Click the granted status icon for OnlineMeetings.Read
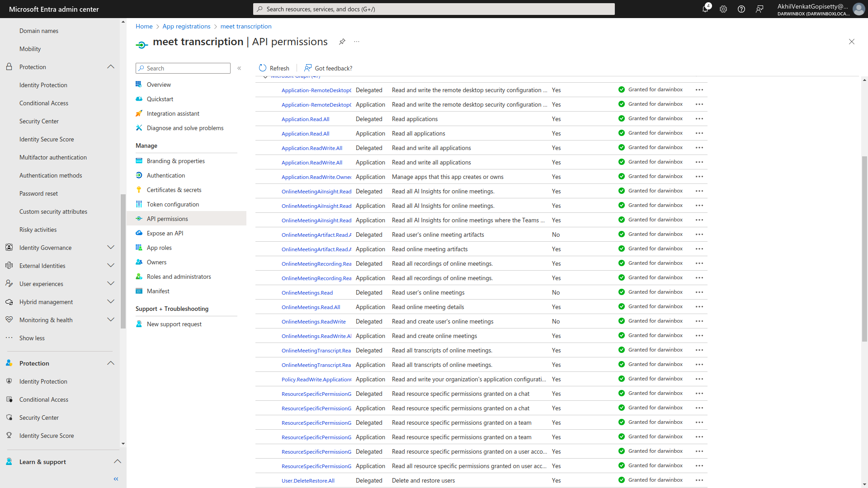 [622, 292]
